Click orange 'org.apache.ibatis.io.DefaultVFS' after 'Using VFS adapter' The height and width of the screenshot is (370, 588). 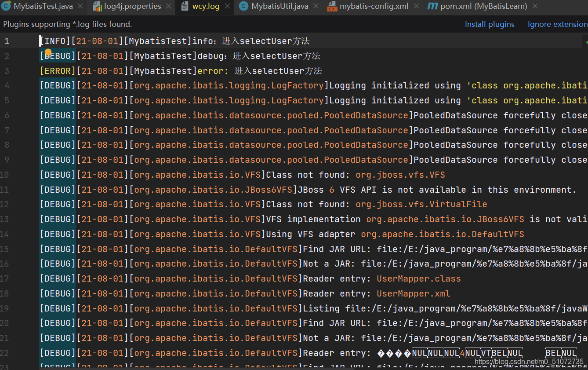tap(443, 234)
